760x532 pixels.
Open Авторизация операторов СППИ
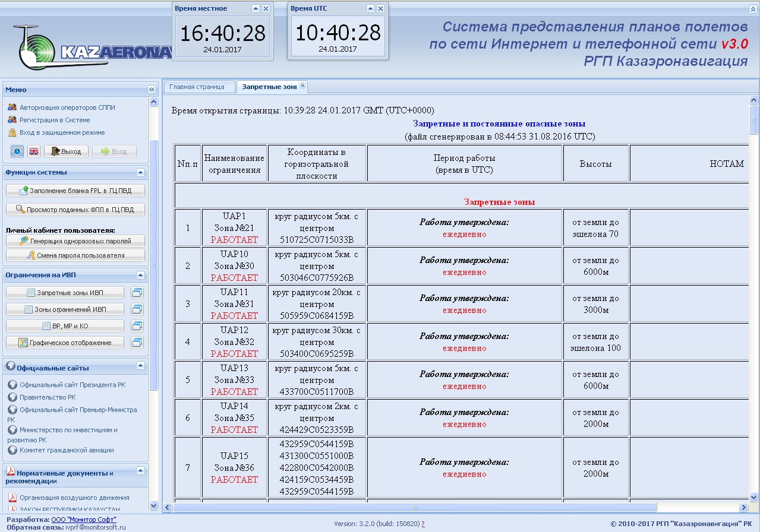point(67,107)
